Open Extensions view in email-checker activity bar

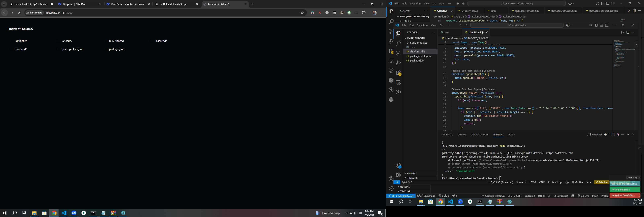click(x=398, y=73)
